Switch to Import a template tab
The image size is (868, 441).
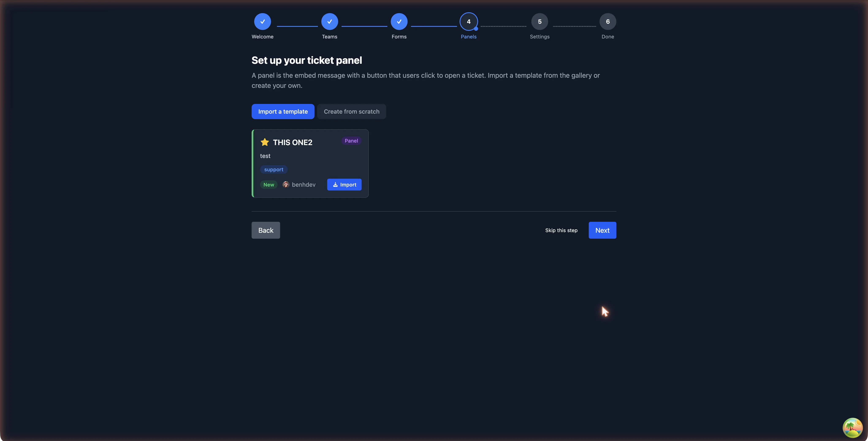(283, 112)
